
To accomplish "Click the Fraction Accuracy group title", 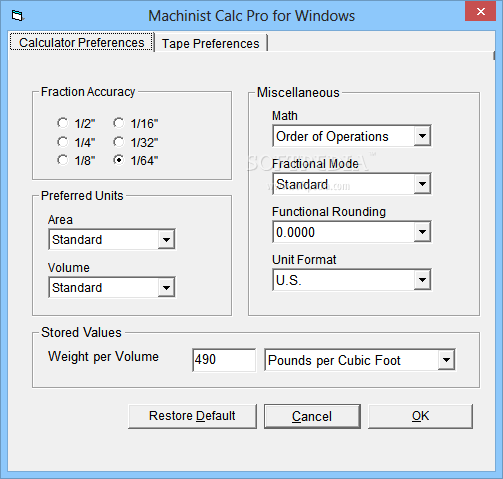I will coord(88,92).
